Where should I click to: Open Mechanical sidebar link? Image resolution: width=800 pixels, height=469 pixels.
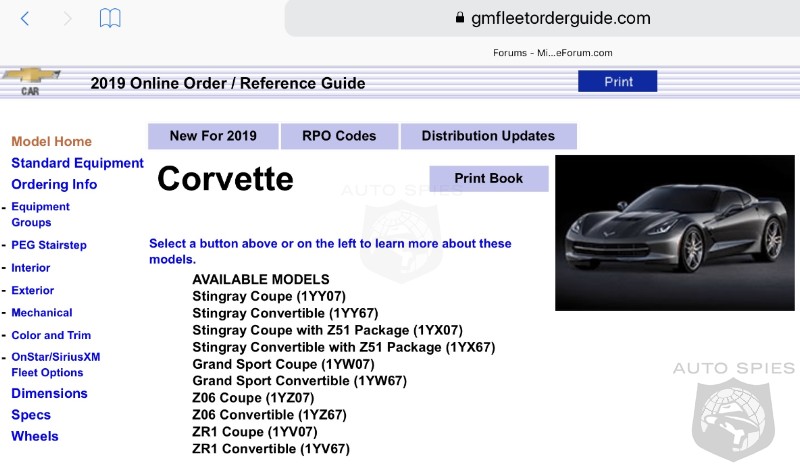(x=42, y=313)
